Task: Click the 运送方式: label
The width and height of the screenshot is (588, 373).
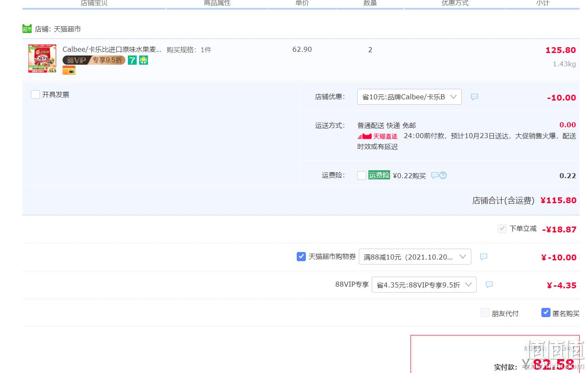Action: tap(330, 125)
